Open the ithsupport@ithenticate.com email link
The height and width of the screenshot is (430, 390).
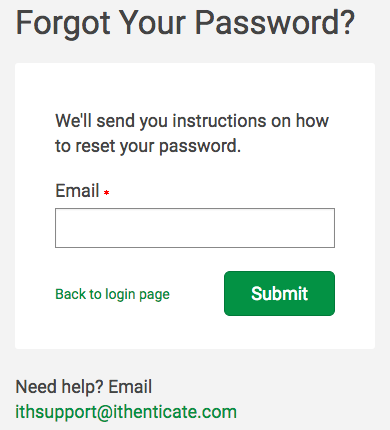(126, 412)
